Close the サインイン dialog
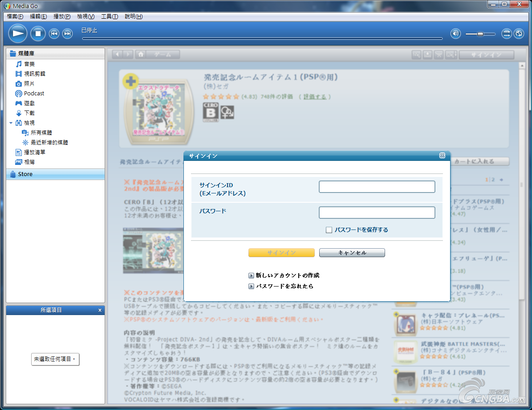 [442, 156]
